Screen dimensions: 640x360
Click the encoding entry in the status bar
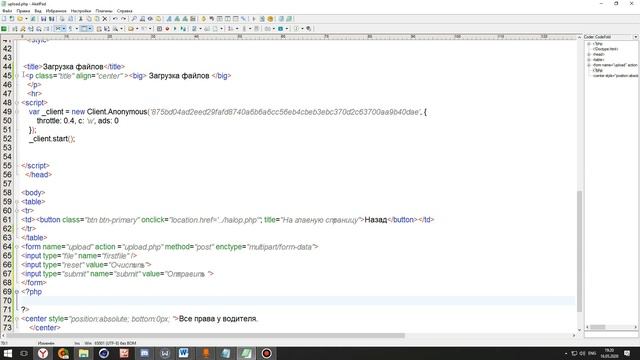pyautogui.click(x=116, y=343)
